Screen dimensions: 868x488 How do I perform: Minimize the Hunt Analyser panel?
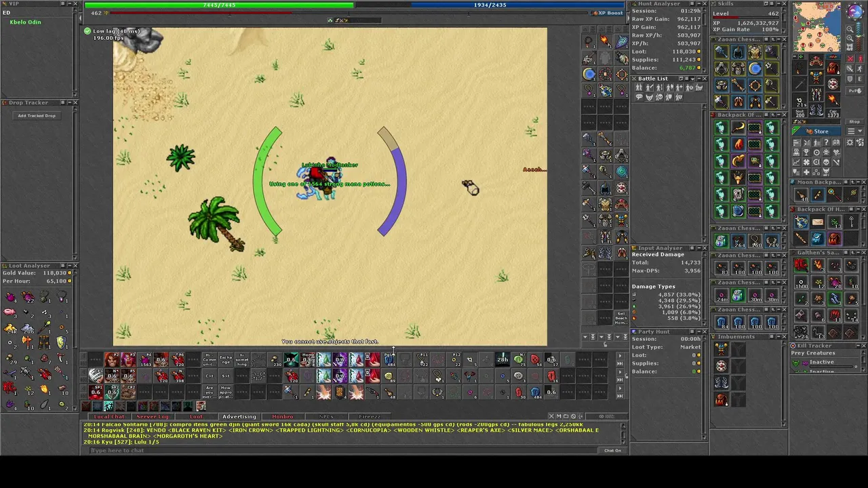698,3
